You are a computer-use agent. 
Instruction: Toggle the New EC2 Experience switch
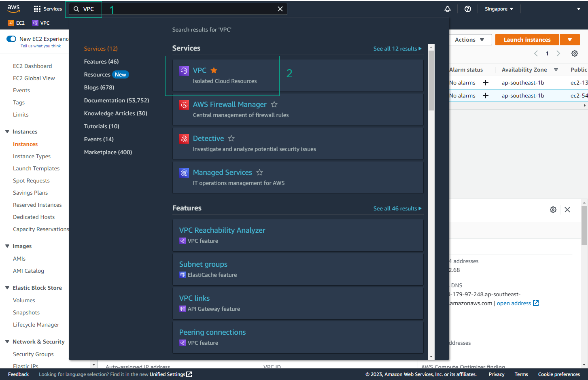[x=11, y=39]
